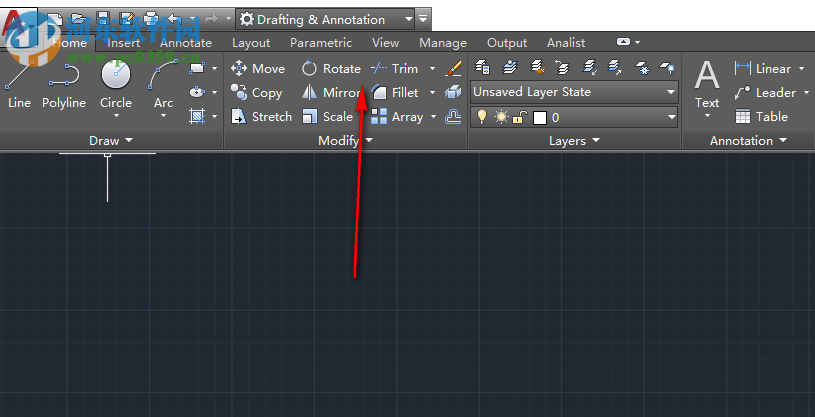The height and width of the screenshot is (417, 815).
Task: Toggle layer 0 on/off lightbulb
Action: click(482, 117)
